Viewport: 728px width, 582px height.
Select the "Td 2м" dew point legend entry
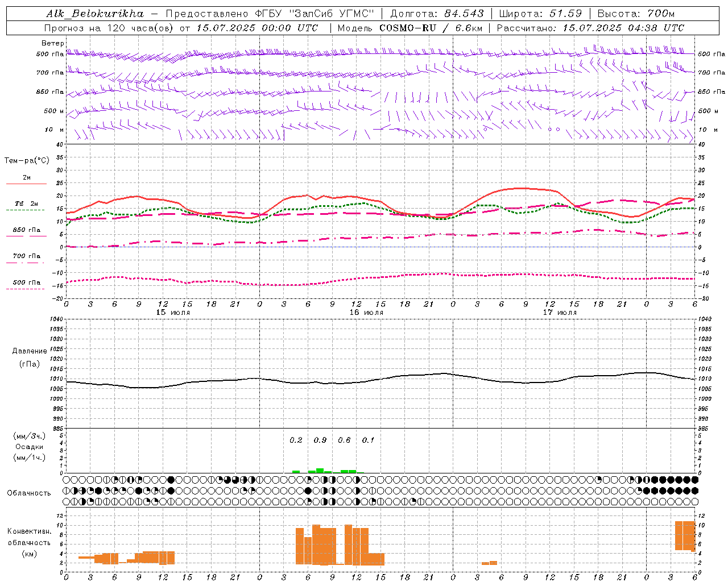27,203
